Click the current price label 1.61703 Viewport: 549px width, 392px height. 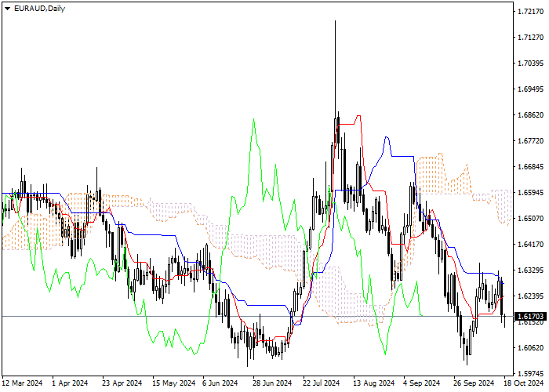click(x=530, y=317)
